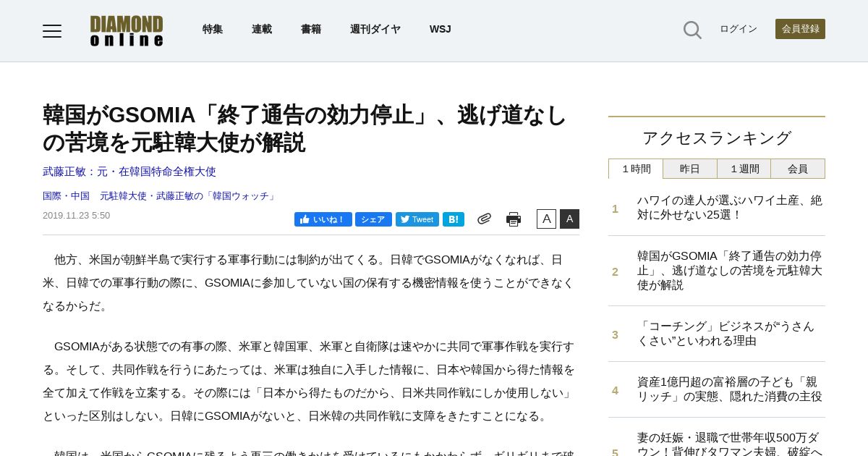Screen dimensions: 868x456
Task: Open the 連載 menu
Action: (x=262, y=29)
